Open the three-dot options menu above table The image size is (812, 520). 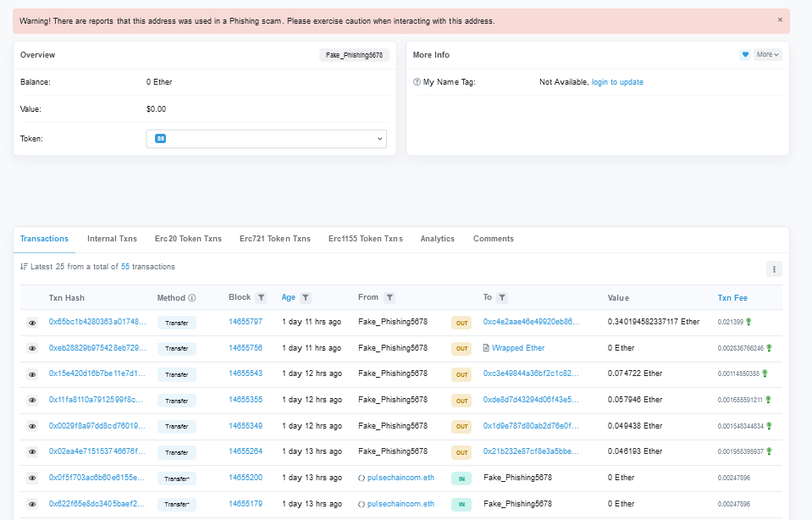pos(774,268)
